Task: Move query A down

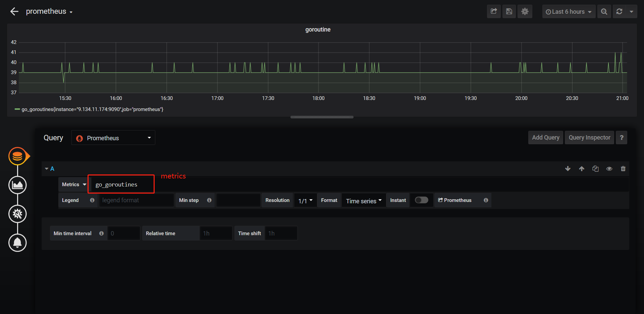Action: [x=568, y=169]
